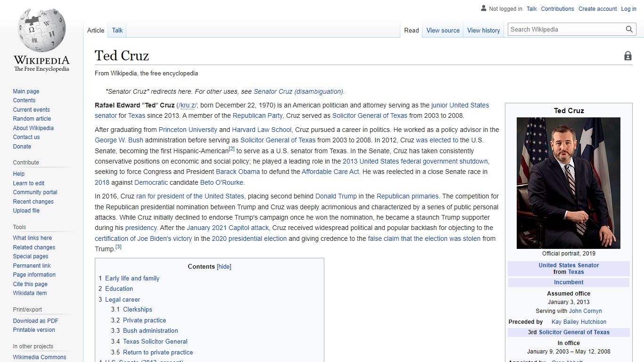This screenshot has width=644, height=362.
Task: Go to Main page in sidebar
Action: click(x=26, y=91)
